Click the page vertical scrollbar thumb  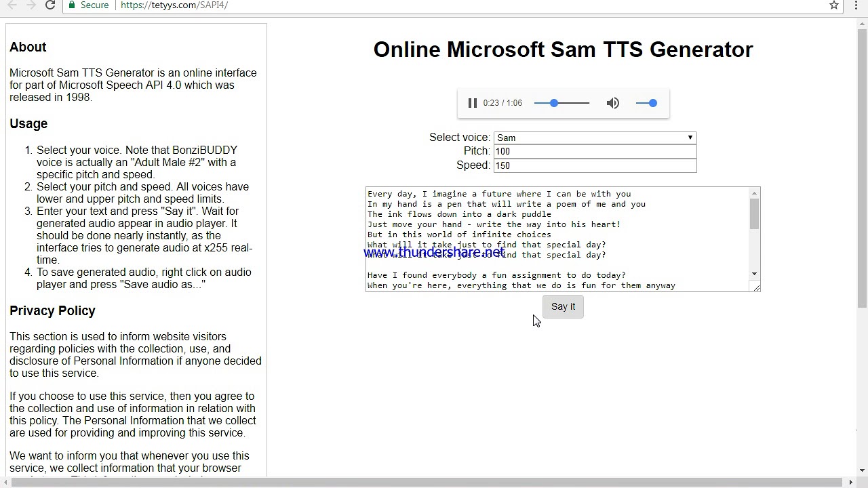[x=862, y=168]
